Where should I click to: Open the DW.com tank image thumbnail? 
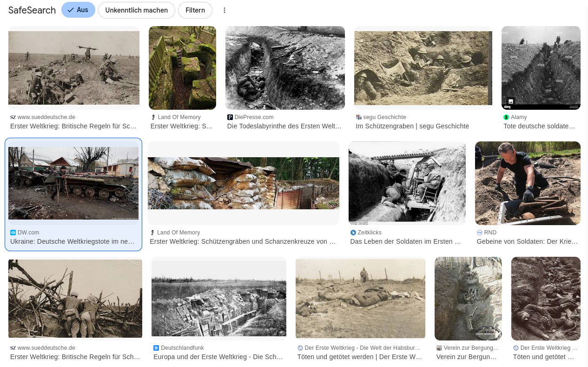73,183
